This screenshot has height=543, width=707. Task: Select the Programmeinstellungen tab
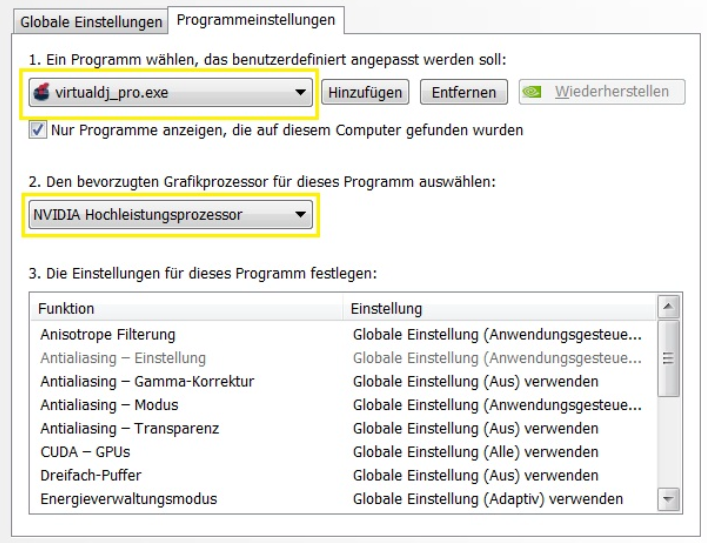[x=256, y=21]
